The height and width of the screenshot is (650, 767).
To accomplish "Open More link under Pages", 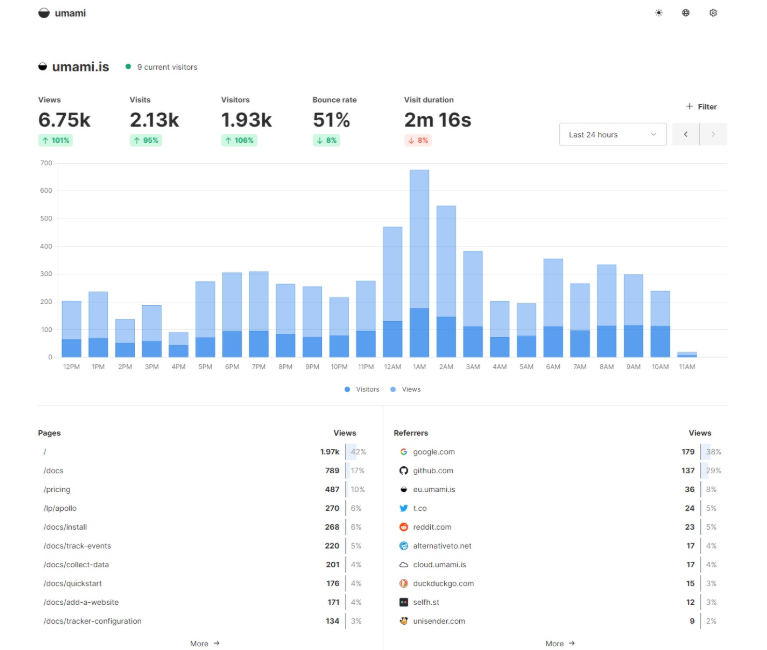I will pyautogui.click(x=205, y=644).
